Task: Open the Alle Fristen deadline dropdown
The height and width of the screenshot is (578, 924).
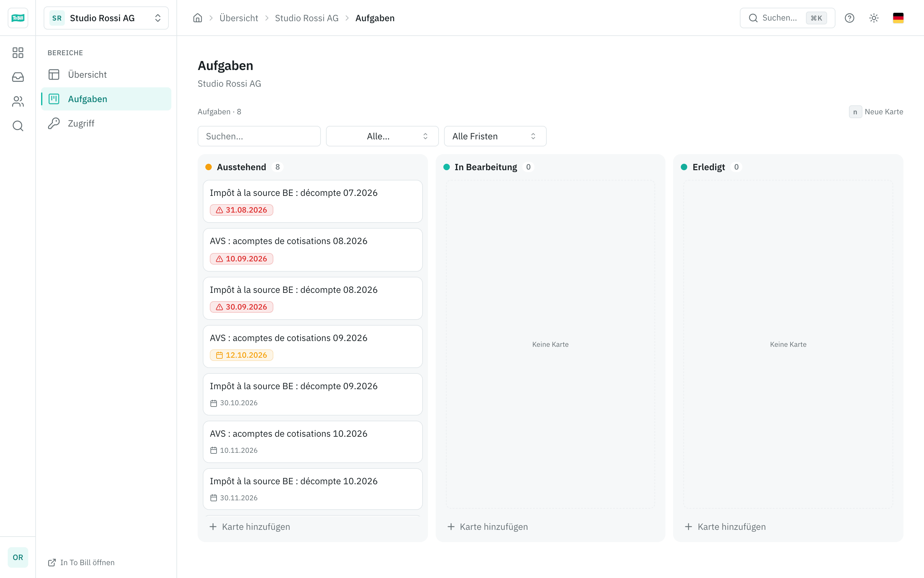Action: [x=495, y=136]
